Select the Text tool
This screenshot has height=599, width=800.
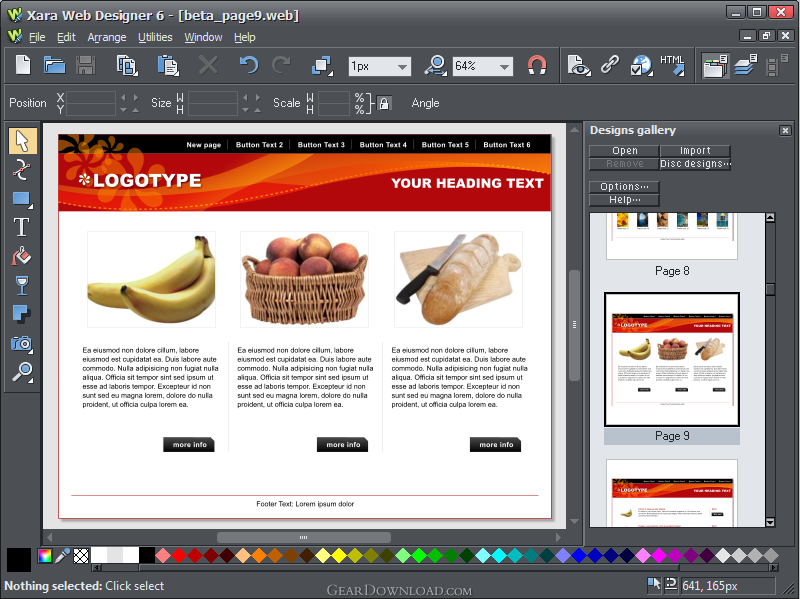click(21, 227)
